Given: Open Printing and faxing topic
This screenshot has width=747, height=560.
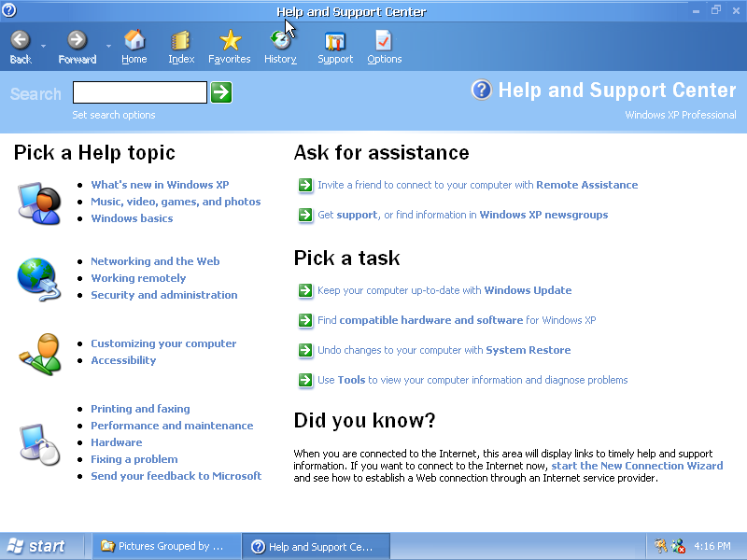Looking at the screenshot, I should pyautogui.click(x=141, y=409).
